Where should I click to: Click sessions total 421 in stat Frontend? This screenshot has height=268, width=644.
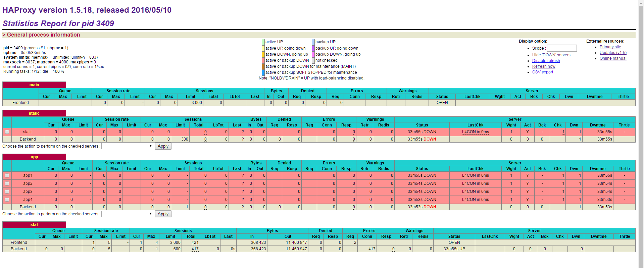[195, 243]
